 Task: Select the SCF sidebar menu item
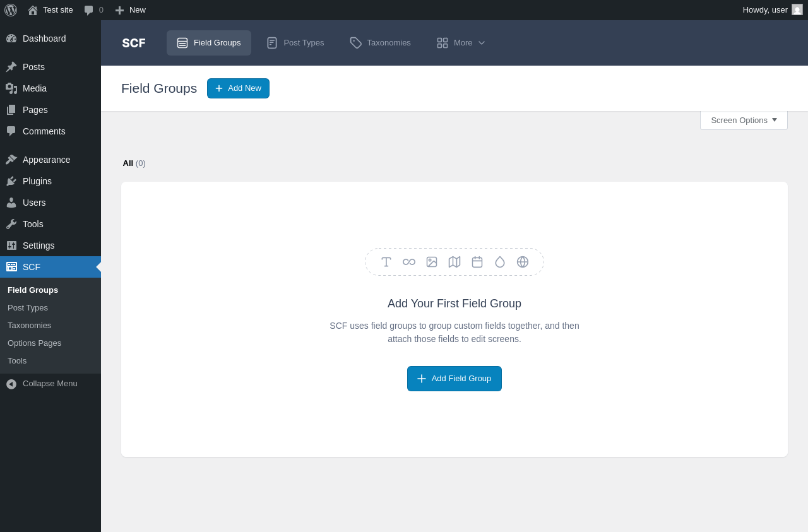[x=50, y=267]
